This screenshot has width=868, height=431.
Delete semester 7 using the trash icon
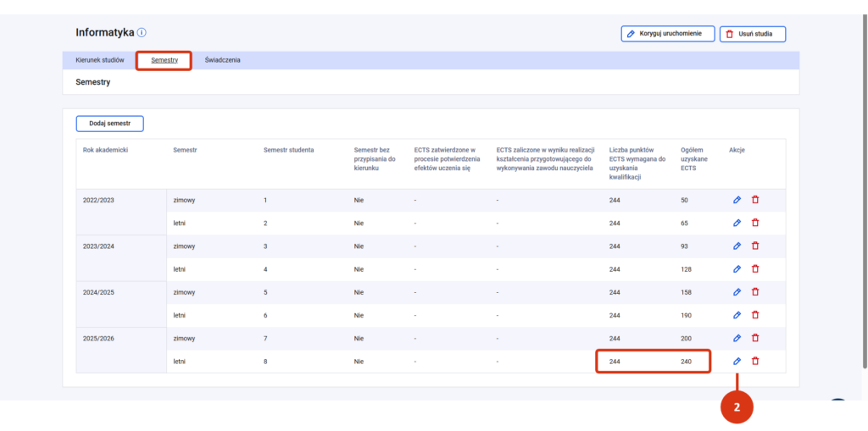tap(755, 338)
